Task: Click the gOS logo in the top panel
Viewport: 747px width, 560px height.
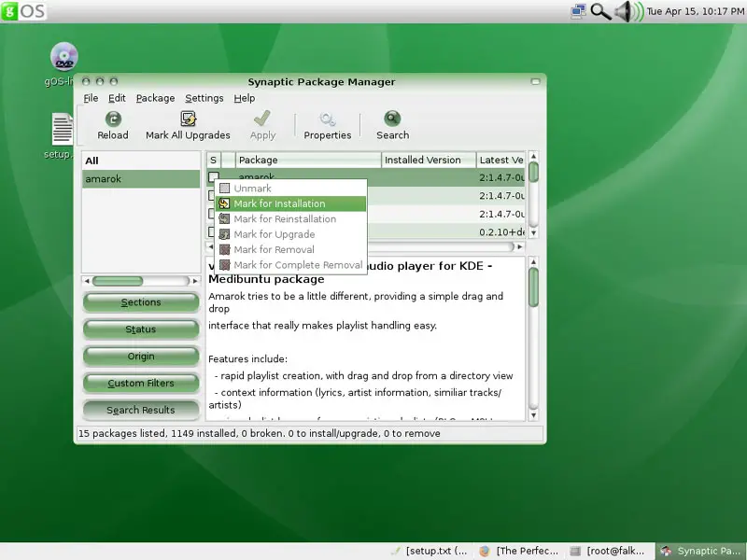Action: [x=23, y=11]
